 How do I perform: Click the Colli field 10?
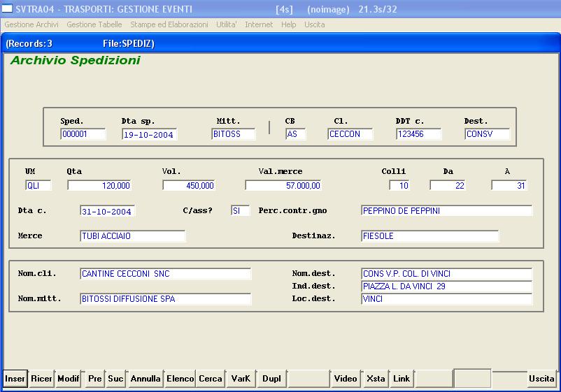click(x=399, y=185)
